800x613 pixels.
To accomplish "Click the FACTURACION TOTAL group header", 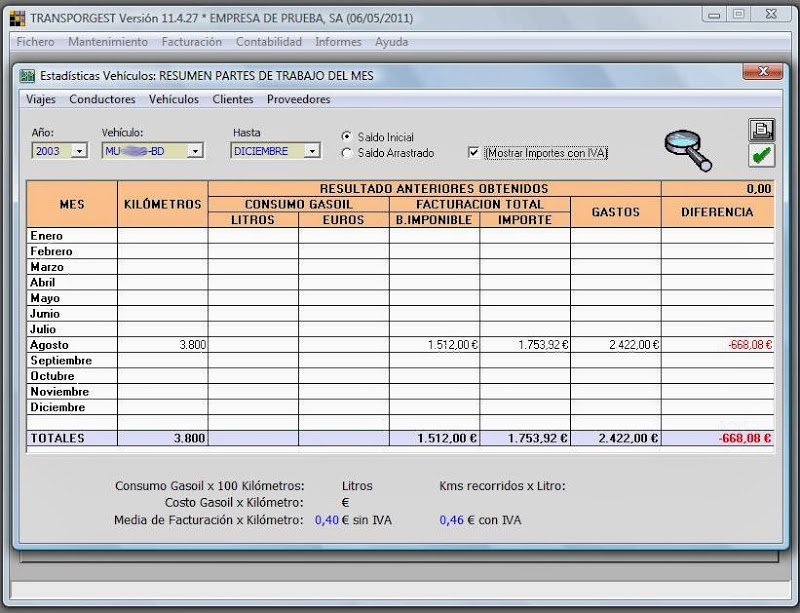I will point(480,205).
